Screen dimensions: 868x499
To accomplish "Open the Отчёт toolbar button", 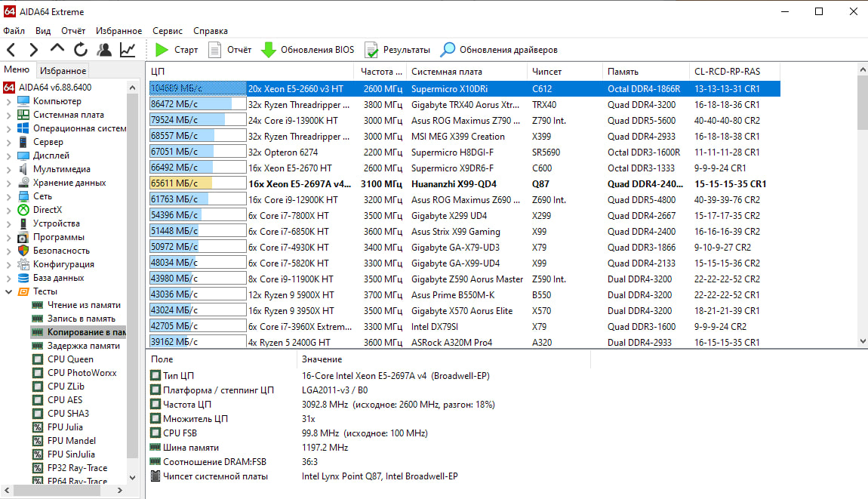I will (229, 50).
